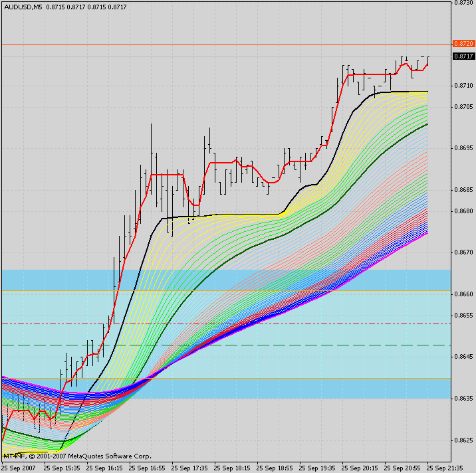Click the 25 Sep 18:55 time label
Image resolution: width=476 pixels, height=473 pixels.
[x=275, y=468]
